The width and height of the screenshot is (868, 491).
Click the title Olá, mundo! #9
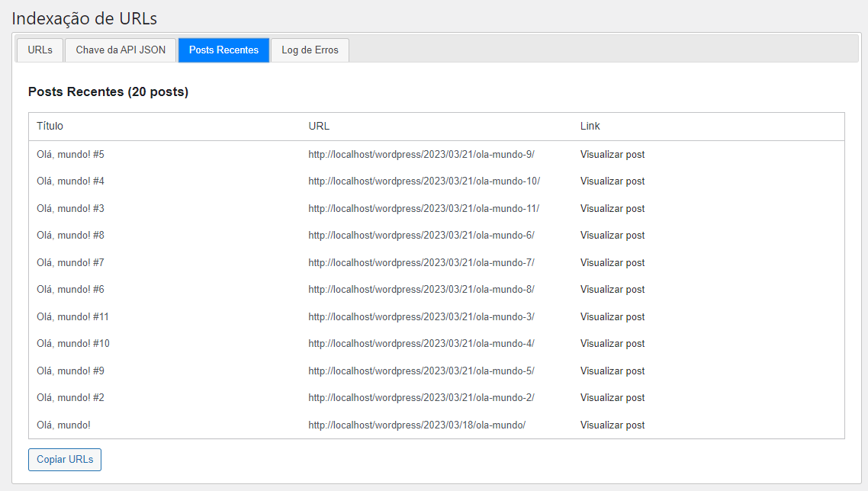pyautogui.click(x=70, y=371)
